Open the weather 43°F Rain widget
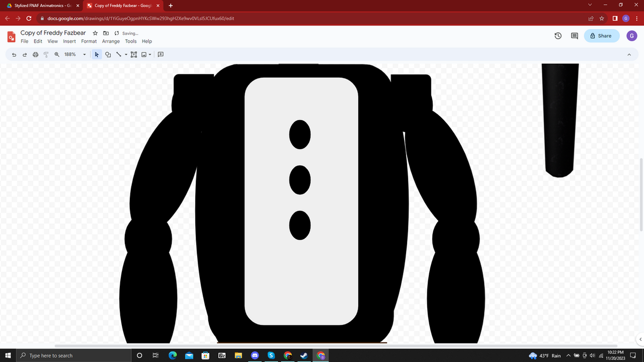Screen dimensions: 644x362 (545, 355)
